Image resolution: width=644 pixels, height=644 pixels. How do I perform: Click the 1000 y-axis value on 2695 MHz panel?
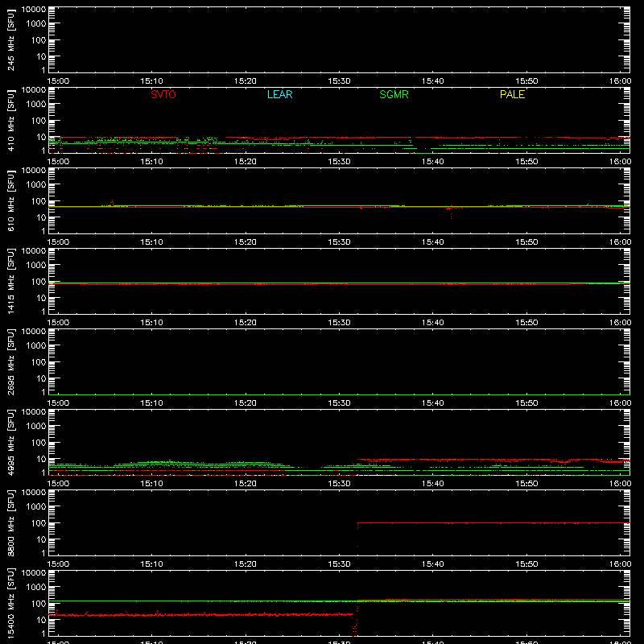[36, 346]
